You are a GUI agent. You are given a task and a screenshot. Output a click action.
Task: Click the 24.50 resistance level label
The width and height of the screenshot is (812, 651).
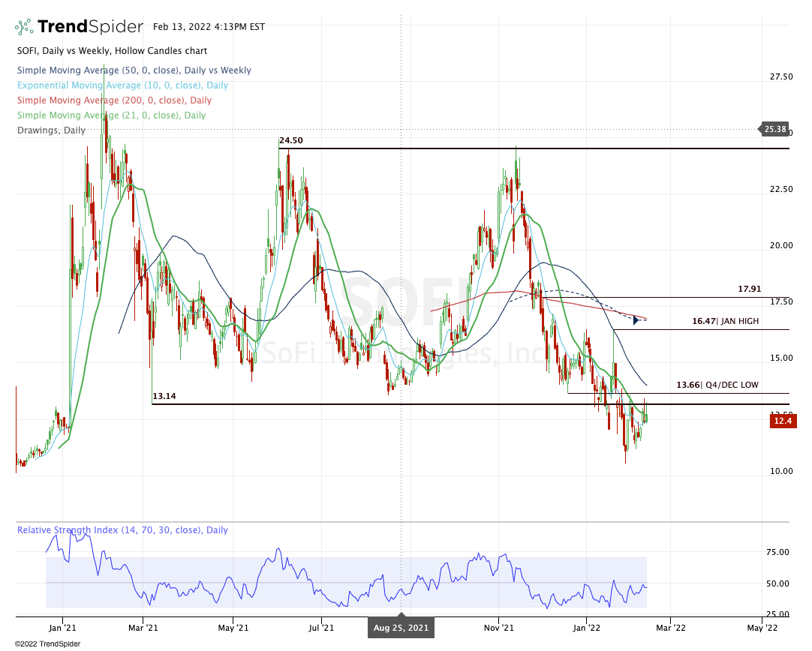tap(291, 140)
